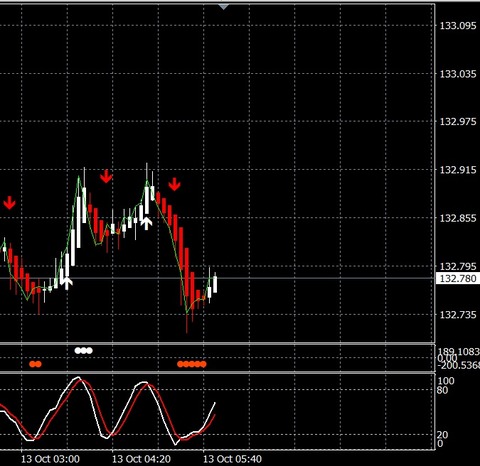
Task: Select the middle red down arrow signal
Action: [106, 176]
